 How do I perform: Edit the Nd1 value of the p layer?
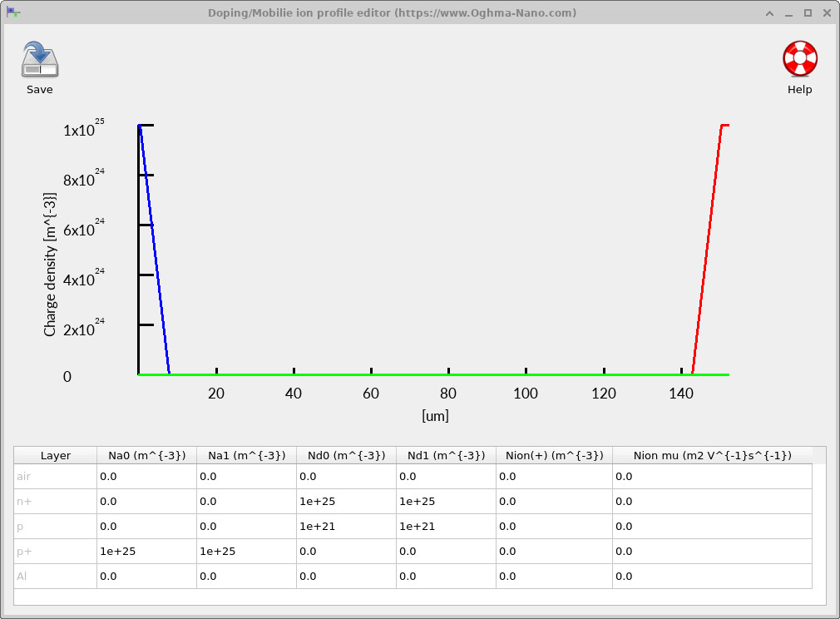pyautogui.click(x=445, y=526)
